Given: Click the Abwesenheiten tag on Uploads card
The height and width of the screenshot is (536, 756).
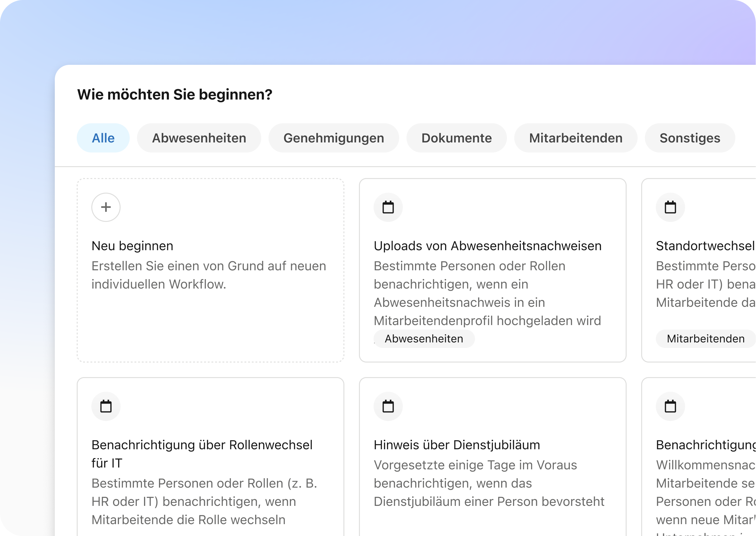Looking at the screenshot, I should pyautogui.click(x=424, y=339).
